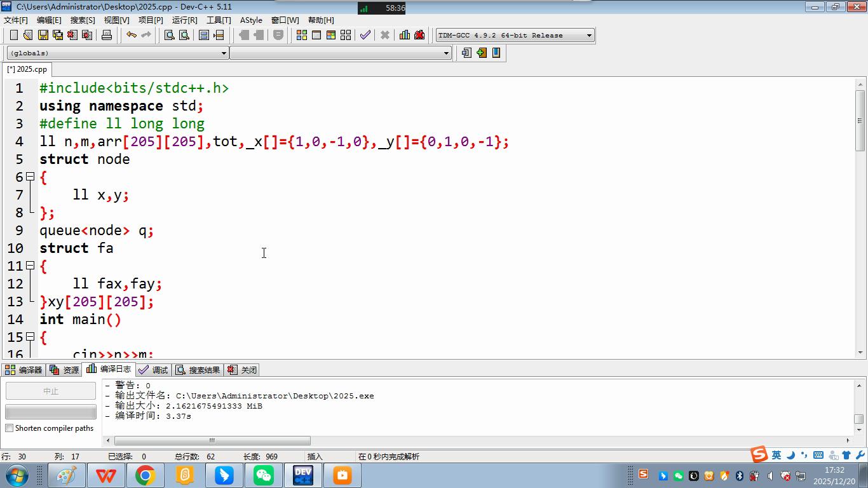Switch to the 调试 tab
This screenshot has height=488, width=868.
[153, 370]
